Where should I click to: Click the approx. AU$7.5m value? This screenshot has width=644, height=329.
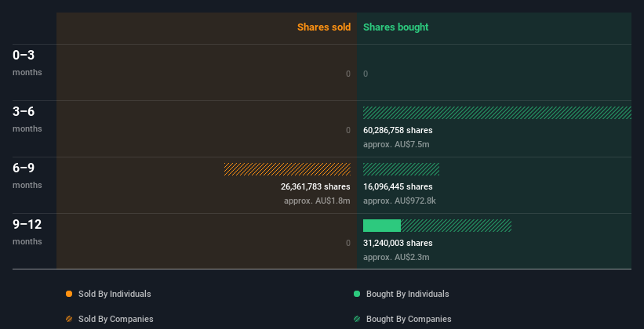tap(396, 144)
